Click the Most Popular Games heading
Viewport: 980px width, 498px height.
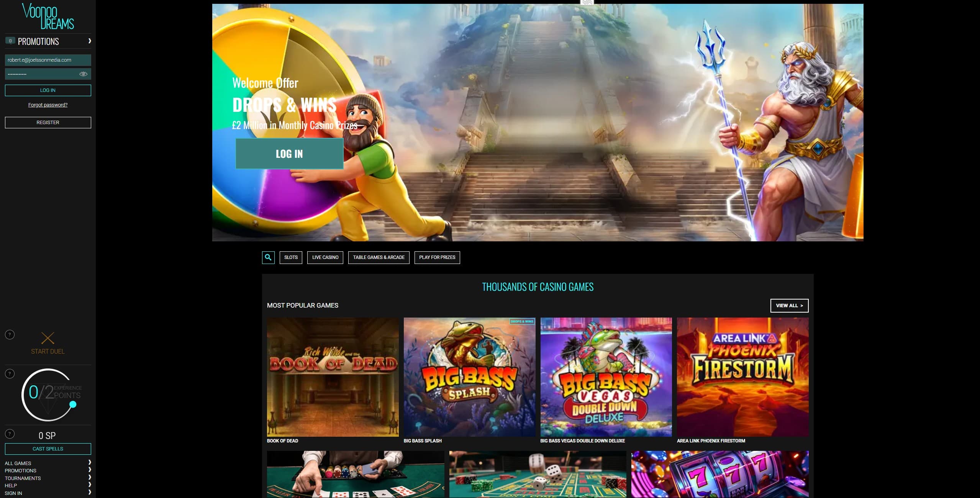click(x=303, y=305)
